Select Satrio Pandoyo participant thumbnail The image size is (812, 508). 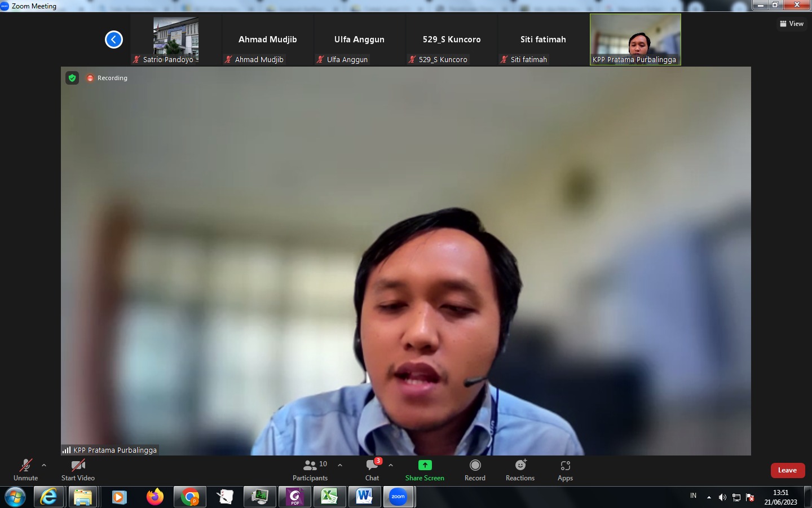(x=176, y=40)
